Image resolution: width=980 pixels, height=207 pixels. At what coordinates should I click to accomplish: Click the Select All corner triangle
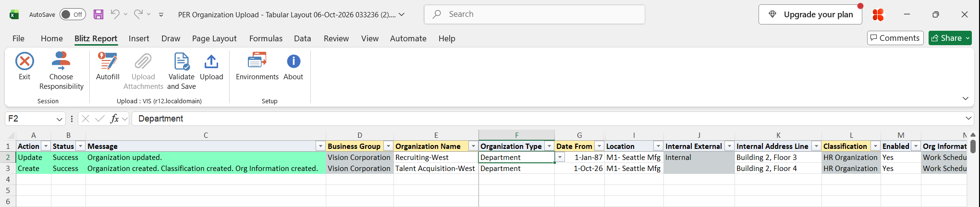tap(11, 135)
